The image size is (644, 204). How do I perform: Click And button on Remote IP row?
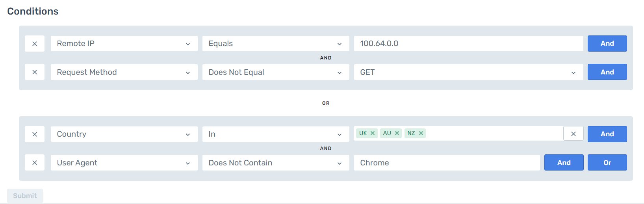pos(607,44)
